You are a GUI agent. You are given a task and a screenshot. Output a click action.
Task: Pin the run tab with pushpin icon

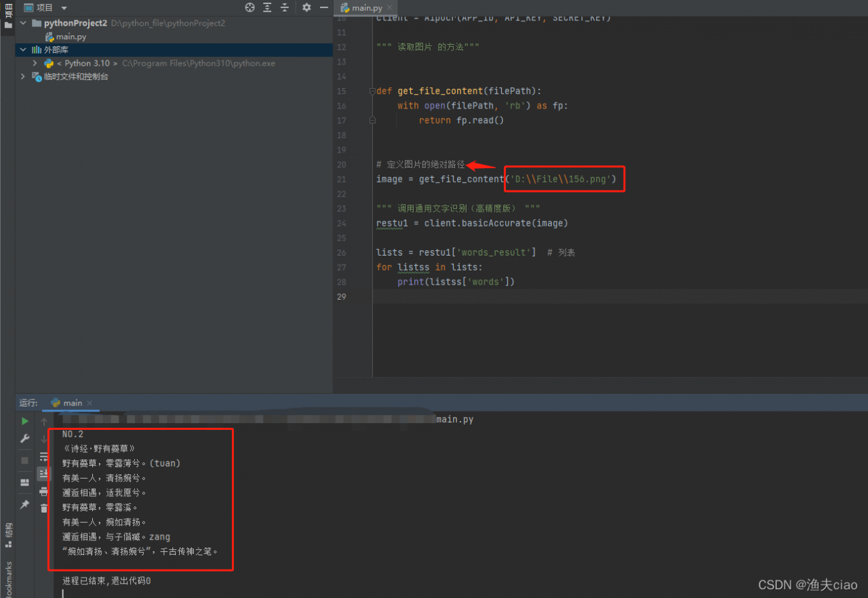[25, 505]
